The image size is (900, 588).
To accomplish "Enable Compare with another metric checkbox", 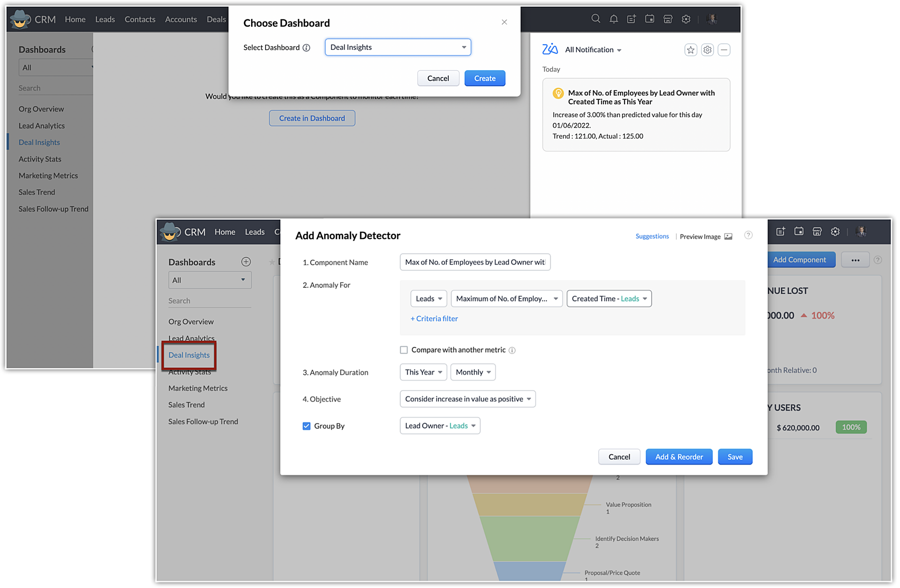I will point(404,350).
